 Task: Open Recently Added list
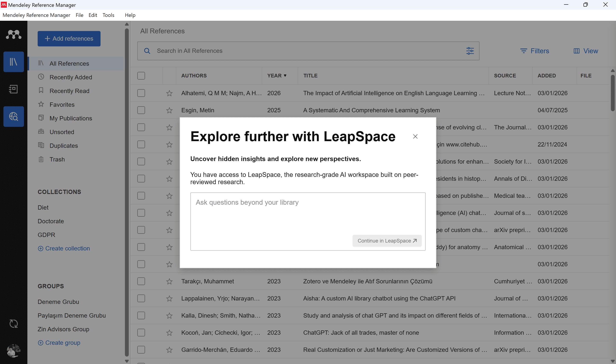(x=71, y=77)
